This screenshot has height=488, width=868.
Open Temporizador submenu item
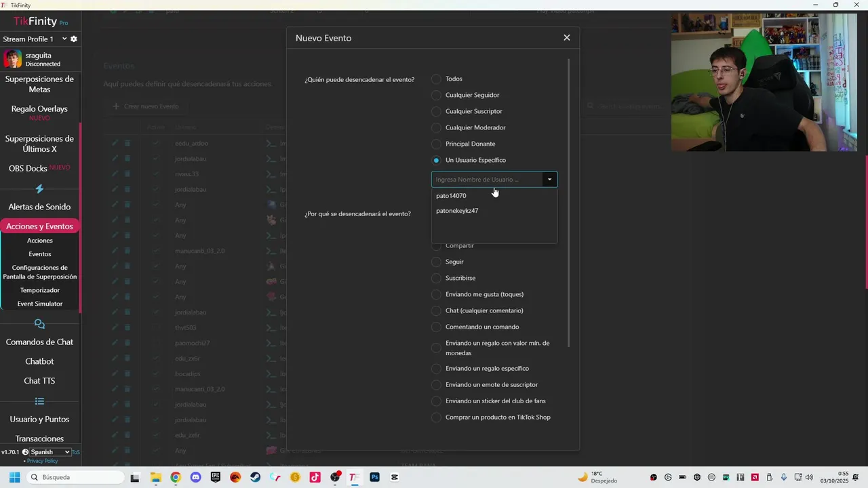[x=39, y=290]
